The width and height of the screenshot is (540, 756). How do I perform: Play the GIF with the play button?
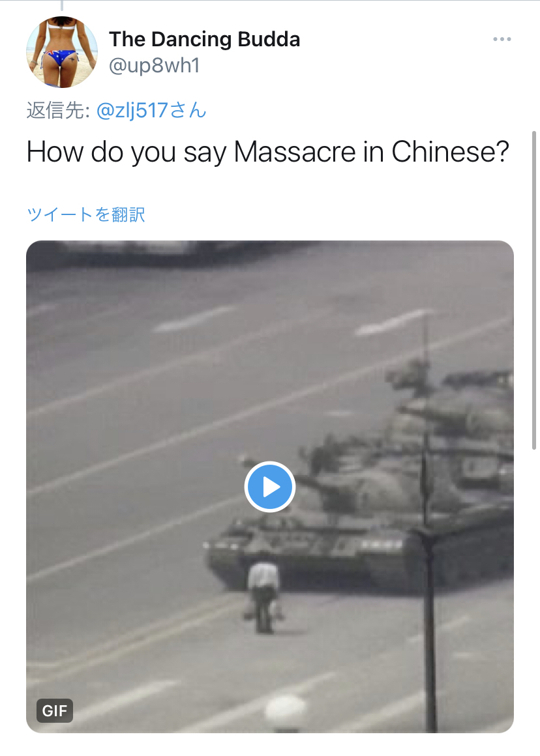click(270, 487)
